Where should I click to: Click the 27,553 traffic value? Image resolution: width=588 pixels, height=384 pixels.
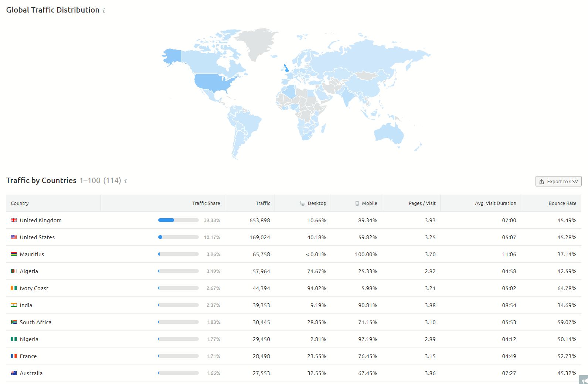(261, 373)
